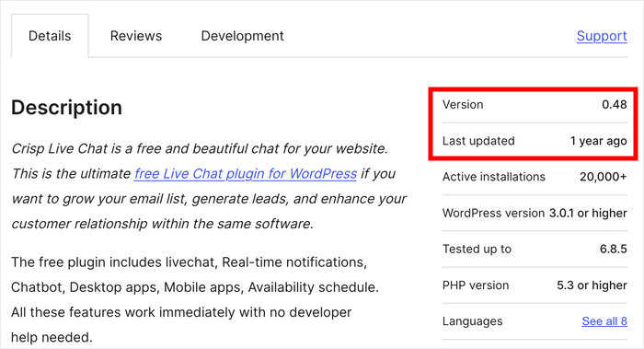644x349 pixels.
Task: Click the 6.8.5 tested version value
Action: 614,250
